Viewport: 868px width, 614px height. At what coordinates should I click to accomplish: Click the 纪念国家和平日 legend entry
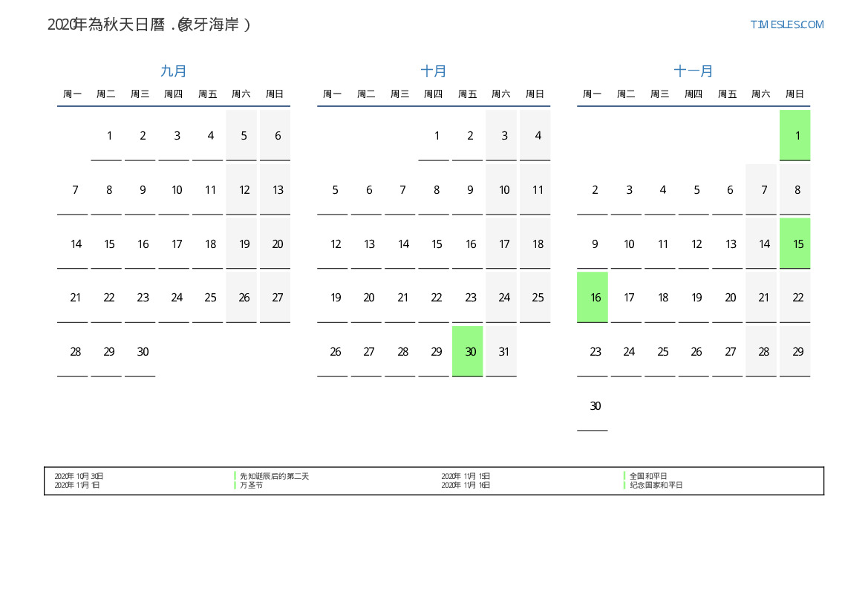[x=656, y=485]
